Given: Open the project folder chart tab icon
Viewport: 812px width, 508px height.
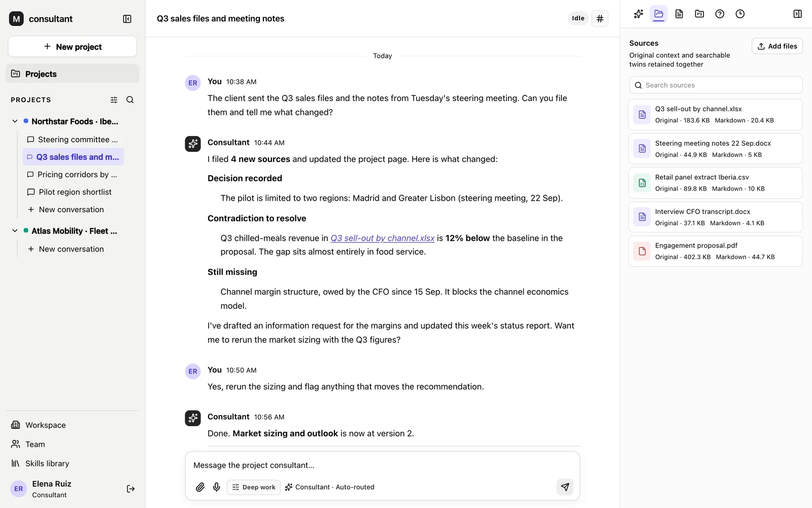Looking at the screenshot, I should coord(699,14).
